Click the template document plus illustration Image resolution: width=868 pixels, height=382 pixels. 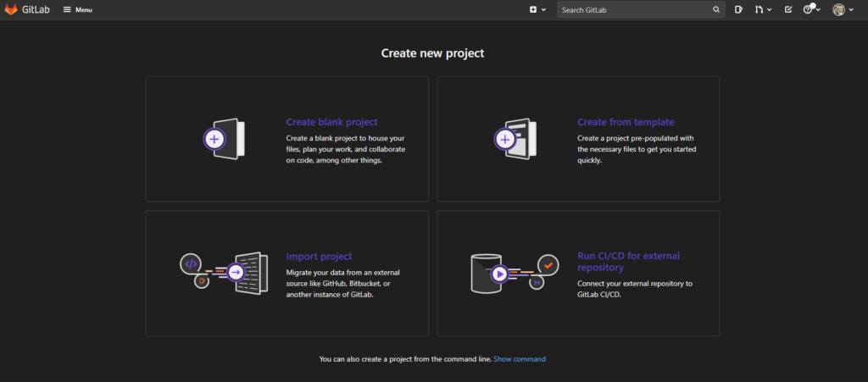pos(514,139)
